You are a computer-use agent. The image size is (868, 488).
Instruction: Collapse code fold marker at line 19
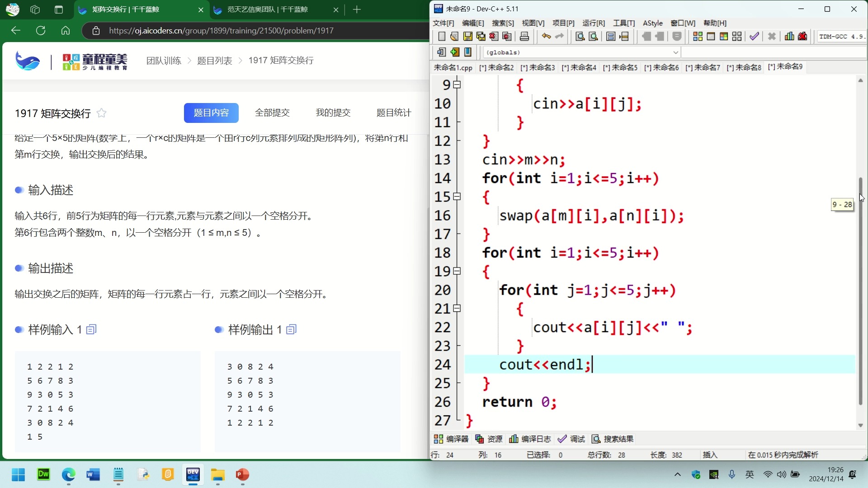pyautogui.click(x=457, y=271)
